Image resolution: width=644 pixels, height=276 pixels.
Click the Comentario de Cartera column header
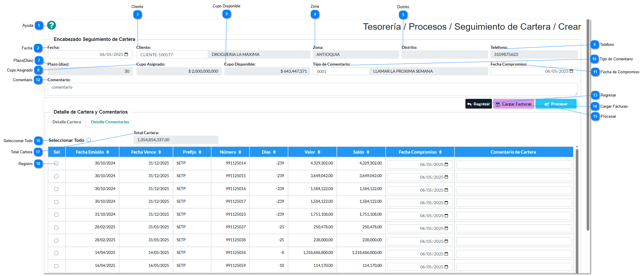point(513,152)
